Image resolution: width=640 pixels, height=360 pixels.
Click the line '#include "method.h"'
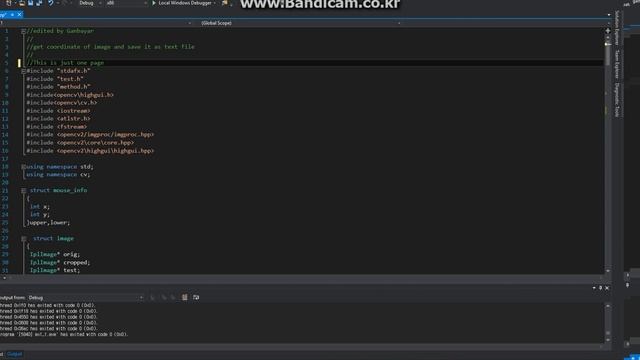(x=58, y=87)
